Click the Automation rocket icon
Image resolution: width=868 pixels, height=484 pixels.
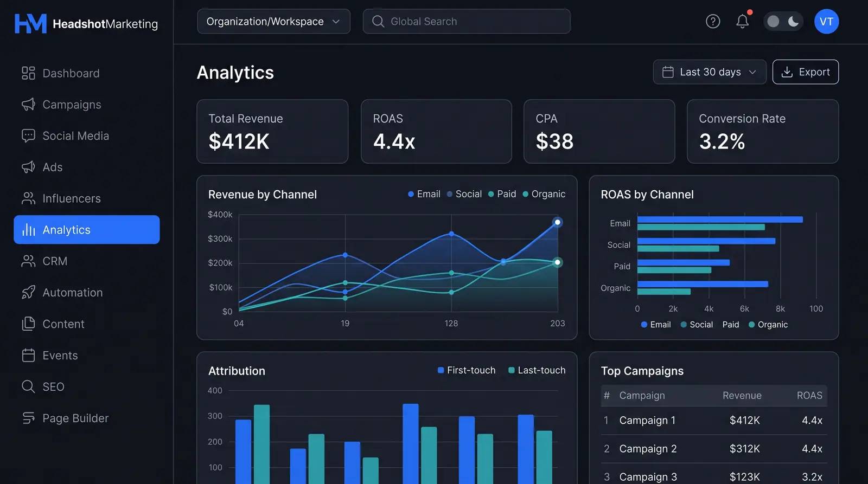coord(28,293)
